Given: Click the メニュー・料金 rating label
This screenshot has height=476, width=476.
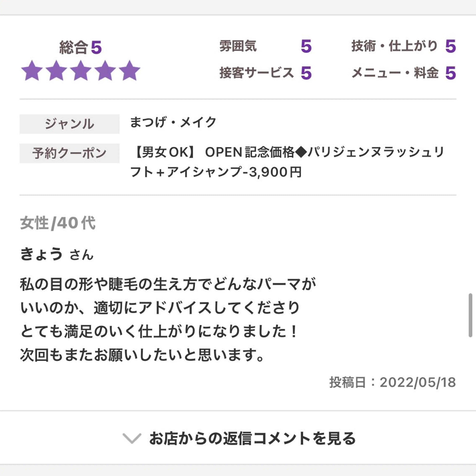Looking at the screenshot, I should pos(395,73).
